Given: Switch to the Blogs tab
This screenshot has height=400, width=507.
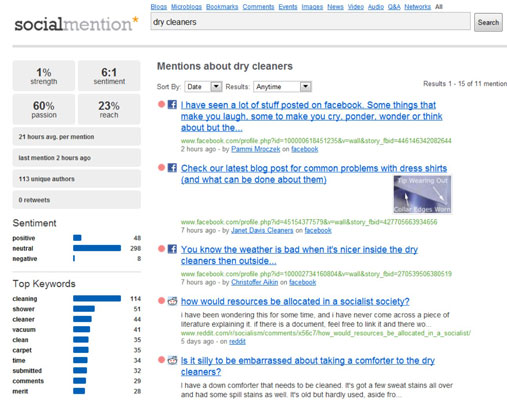Looking at the screenshot, I should point(159,7).
